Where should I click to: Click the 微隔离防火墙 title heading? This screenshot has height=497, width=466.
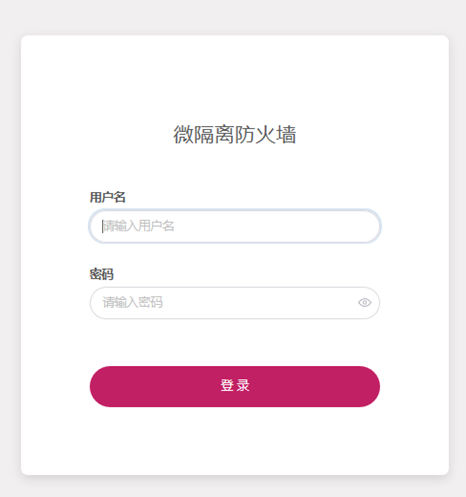[235, 135]
